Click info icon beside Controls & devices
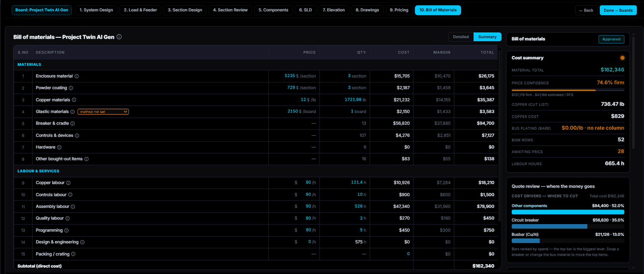Viewport: 644px width, 274px height. [77, 136]
